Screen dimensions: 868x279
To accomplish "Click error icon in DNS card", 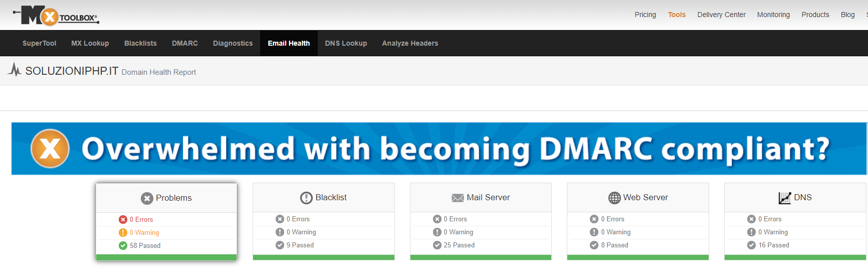I will pyautogui.click(x=751, y=219).
